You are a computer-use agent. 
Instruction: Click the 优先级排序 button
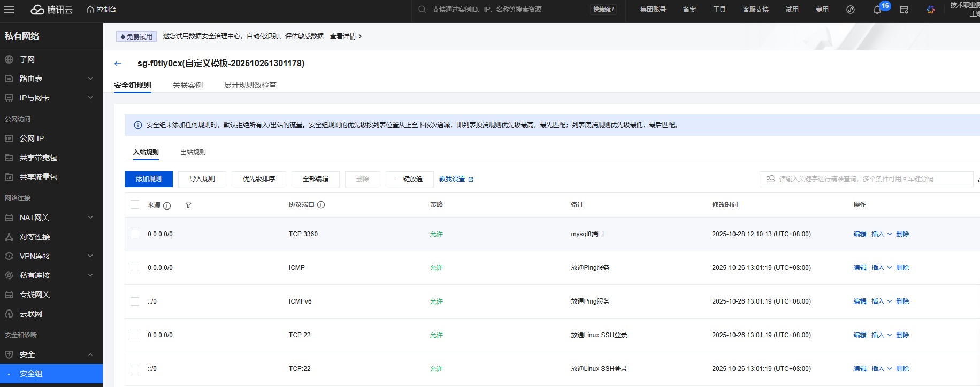click(x=259, y=179)
